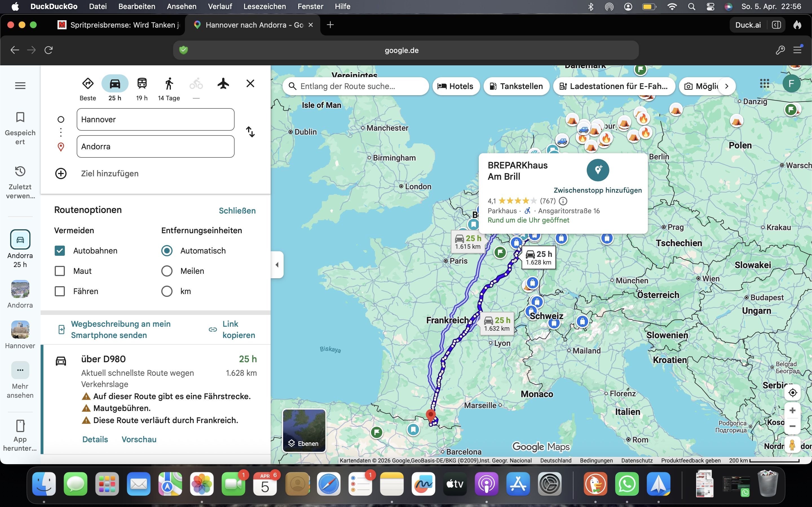Enable the Maut avoid checkbox

point(60,271)
